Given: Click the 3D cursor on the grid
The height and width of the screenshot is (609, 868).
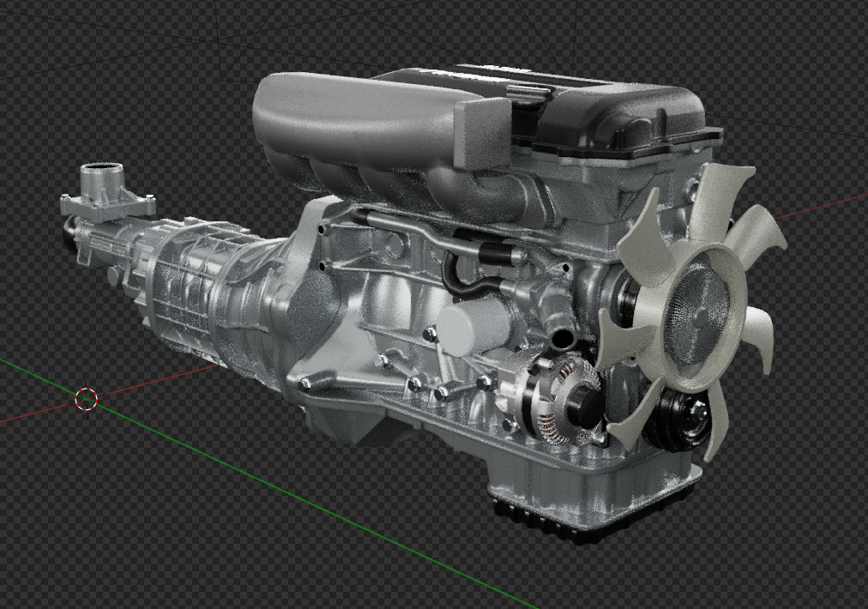Looking at the screenshot, I should 87,399.
